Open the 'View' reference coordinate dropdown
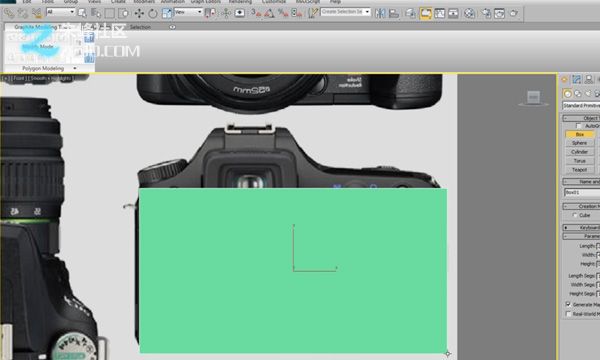600x360 pixels. point(188,12)
